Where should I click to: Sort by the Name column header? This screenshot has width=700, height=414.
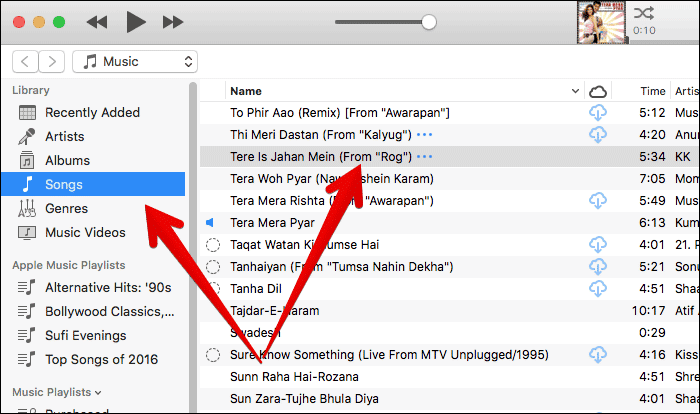(x=246, y=91)
